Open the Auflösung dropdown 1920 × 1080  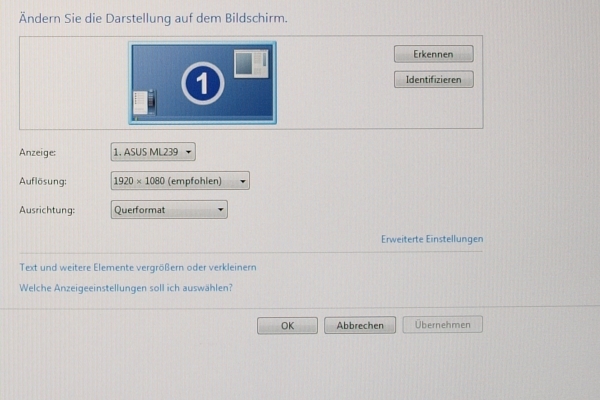pyautogui.click(x=180, y=181)
